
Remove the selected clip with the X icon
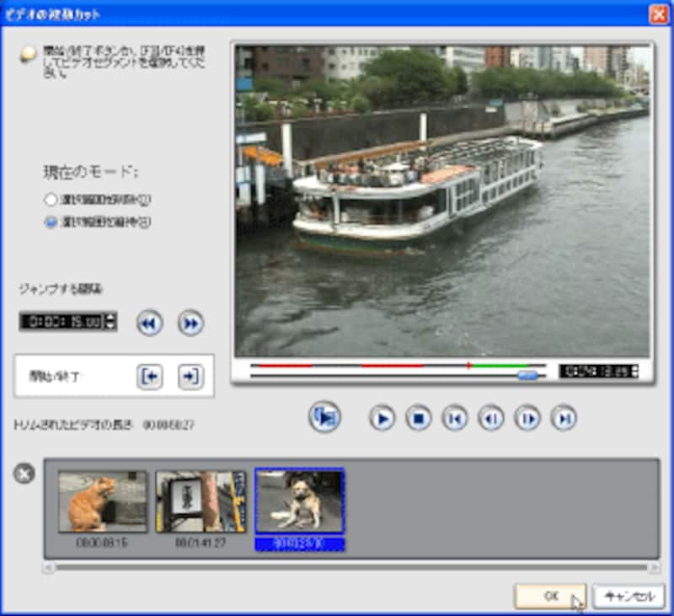coord(24,474)
